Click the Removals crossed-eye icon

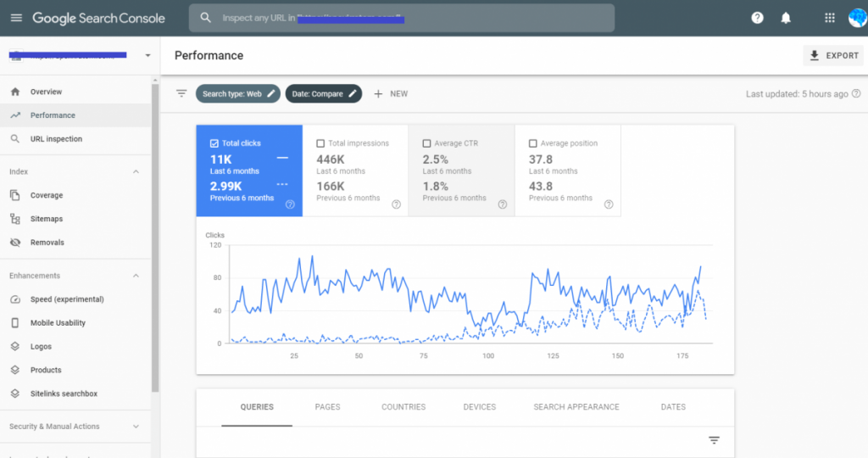coord(15,242)
